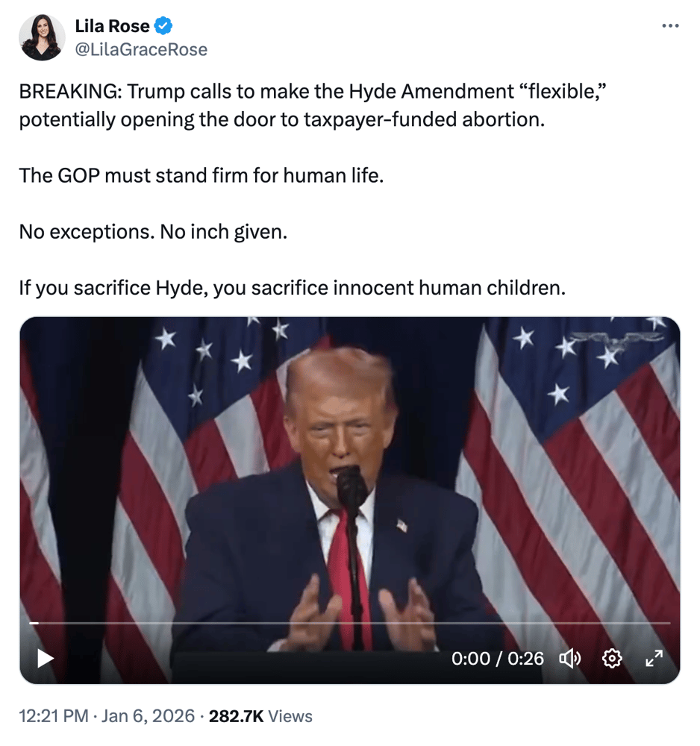
Task: Open the more options ellipsis menu
Action: pos(670,26)
